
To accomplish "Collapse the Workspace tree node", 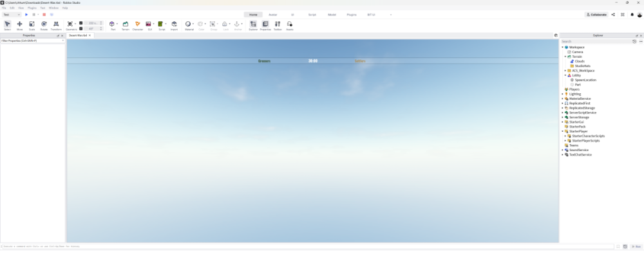I will [x=562, y=47].
